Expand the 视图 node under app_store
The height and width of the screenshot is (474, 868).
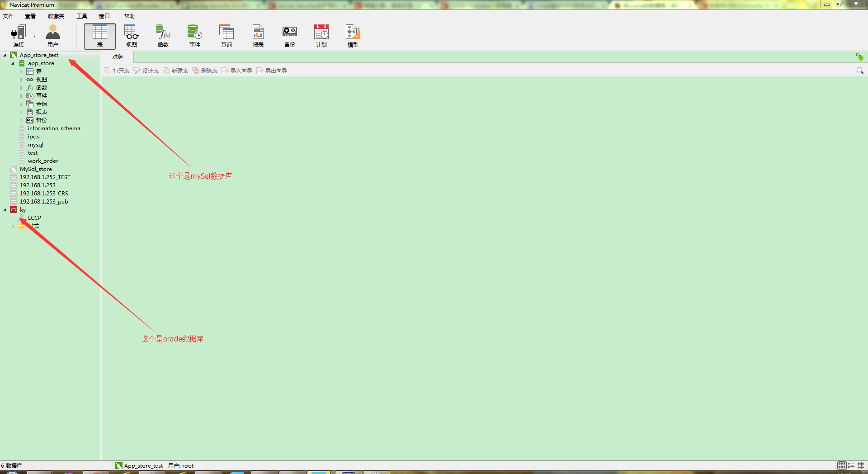pos(21,80)
